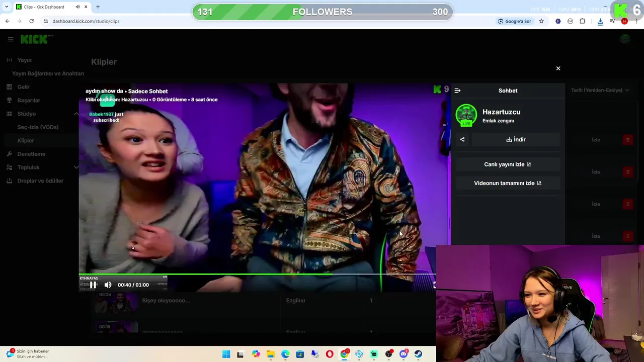
Task: Toggle fullscreen on the clip player
Action: [434, 285]
